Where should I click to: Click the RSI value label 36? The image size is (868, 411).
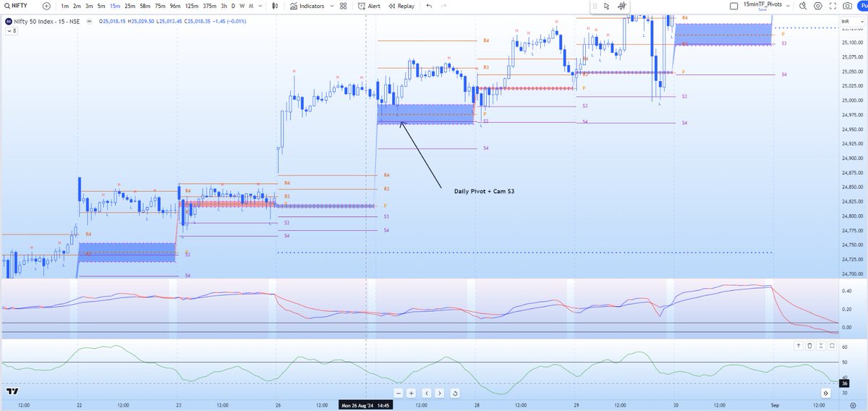coord(845,383)
